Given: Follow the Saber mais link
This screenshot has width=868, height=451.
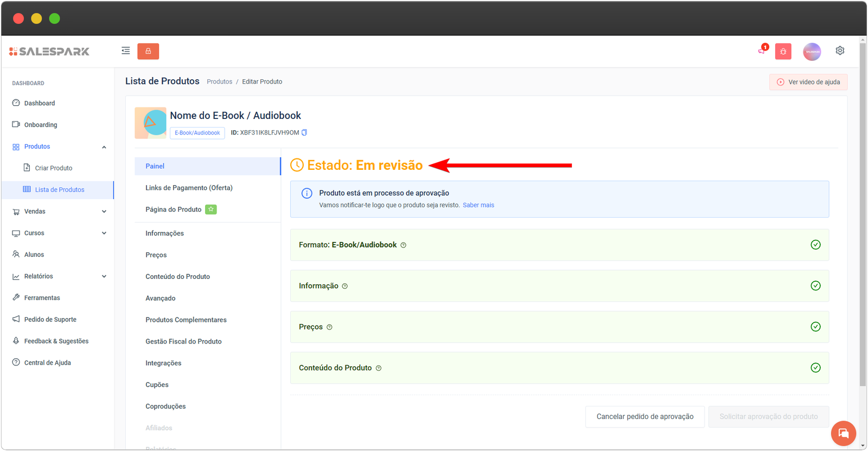Looking at the screenshot, I should 478,205.
